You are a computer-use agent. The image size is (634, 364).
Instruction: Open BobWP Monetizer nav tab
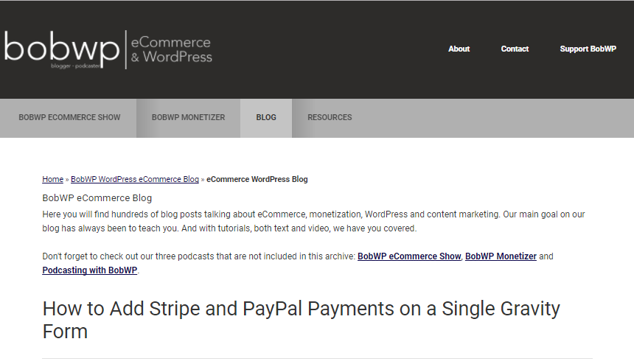click(189, 118)
